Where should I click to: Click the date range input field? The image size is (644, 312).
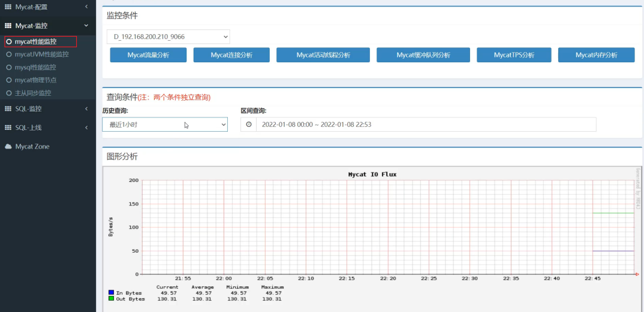point(426,124)
